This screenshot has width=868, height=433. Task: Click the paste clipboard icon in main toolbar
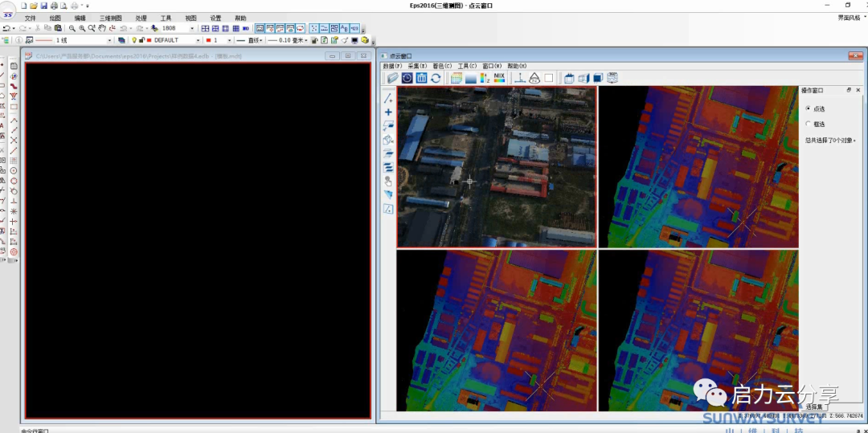pos(58,28)
